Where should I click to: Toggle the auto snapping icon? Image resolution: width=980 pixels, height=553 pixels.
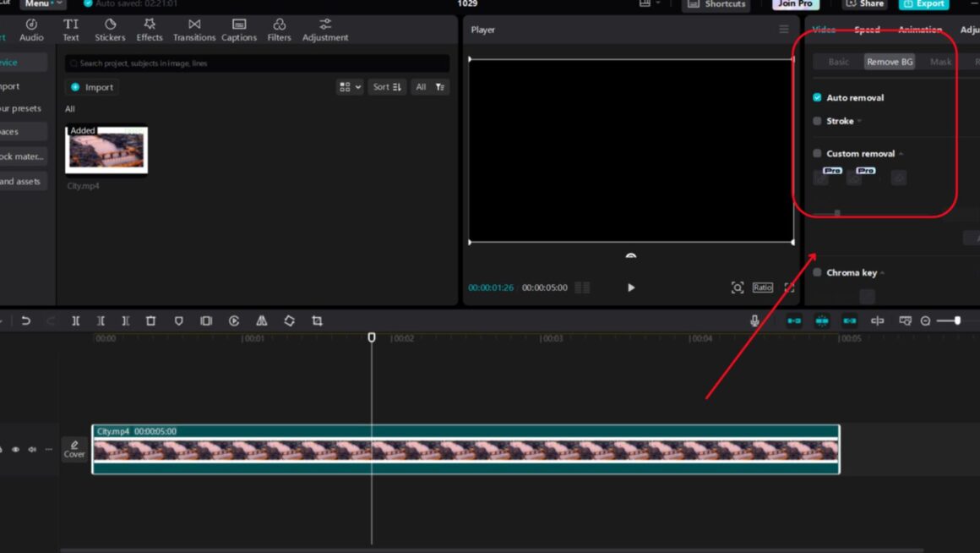tap(822, 321)
